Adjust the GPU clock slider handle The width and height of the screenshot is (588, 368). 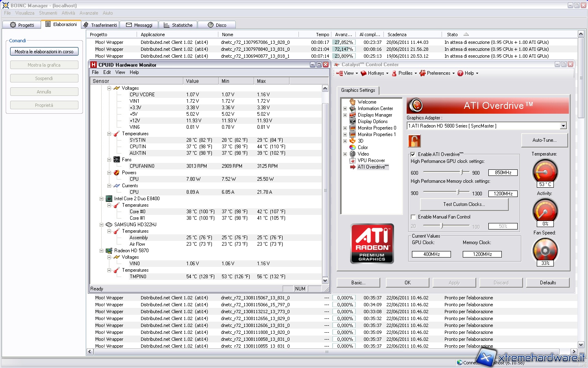(x=462, y=172)
